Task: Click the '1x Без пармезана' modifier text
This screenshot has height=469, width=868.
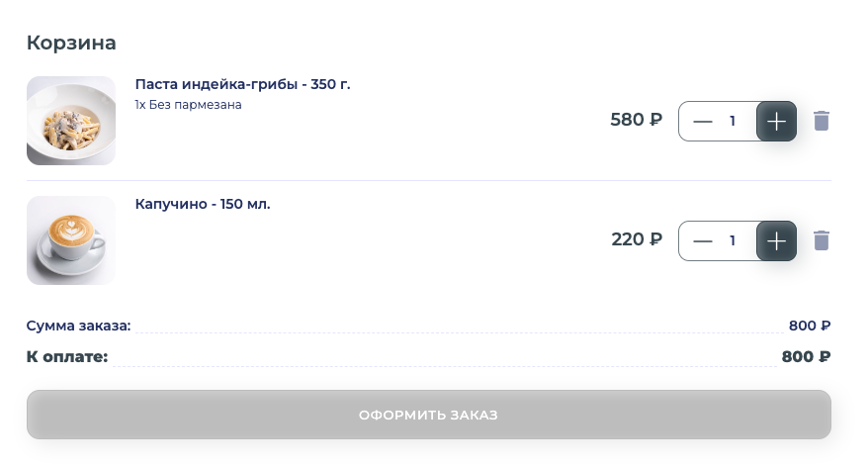Action: coord(188,104)
